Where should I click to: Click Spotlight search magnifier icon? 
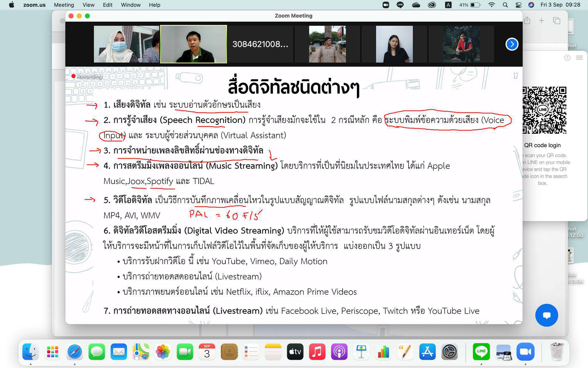pyautogui.click(x=505, y=5)
